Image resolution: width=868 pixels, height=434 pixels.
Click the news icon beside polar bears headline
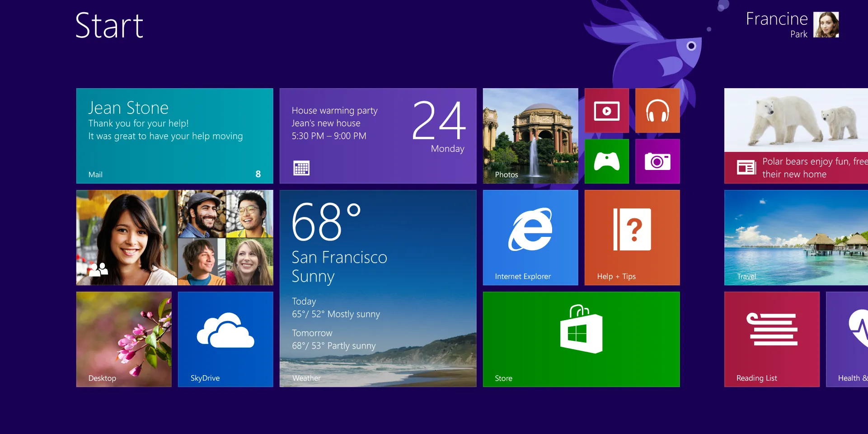(x=746, y=168)
